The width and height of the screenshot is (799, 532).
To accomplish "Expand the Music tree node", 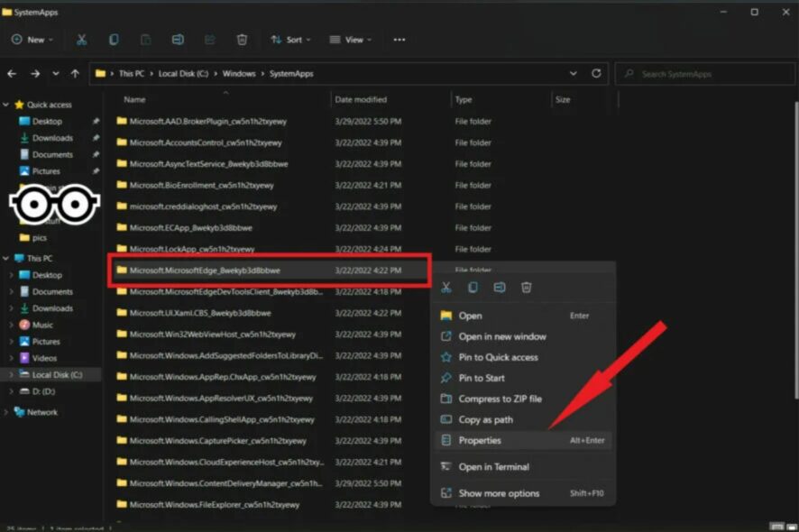I will click(x=11, y=325).
